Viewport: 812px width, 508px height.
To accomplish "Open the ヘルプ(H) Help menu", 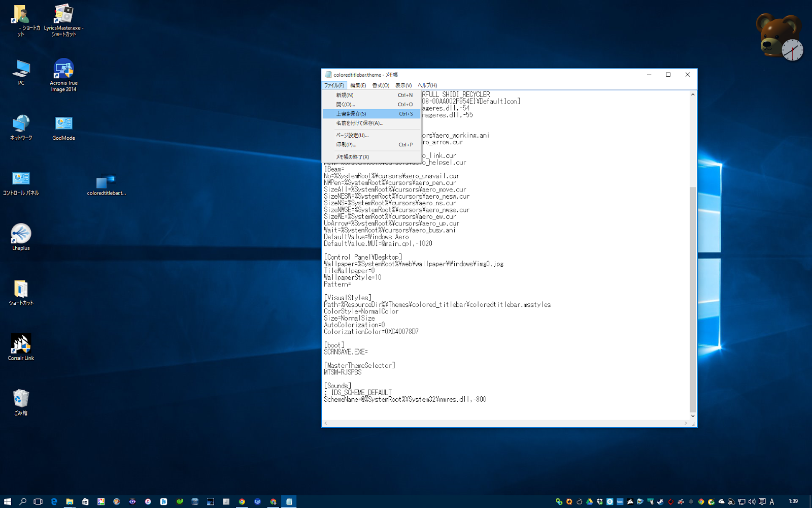I will [427, 85].
